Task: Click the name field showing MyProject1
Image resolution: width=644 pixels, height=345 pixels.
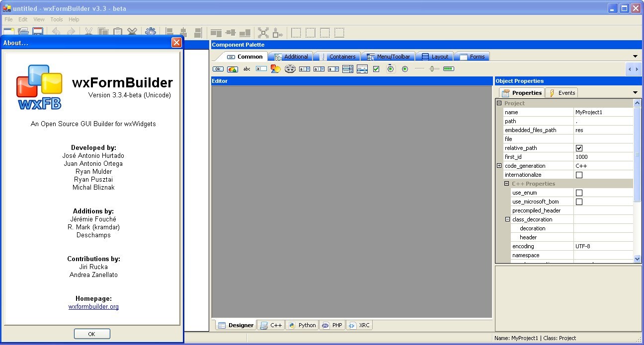Action: coord(603,112)
